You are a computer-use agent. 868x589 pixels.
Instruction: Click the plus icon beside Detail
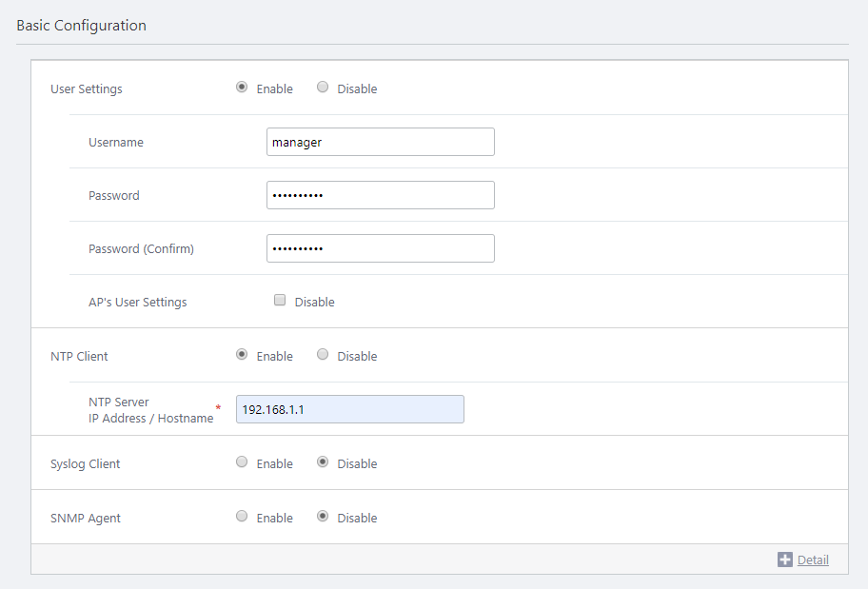click(785, 560)
